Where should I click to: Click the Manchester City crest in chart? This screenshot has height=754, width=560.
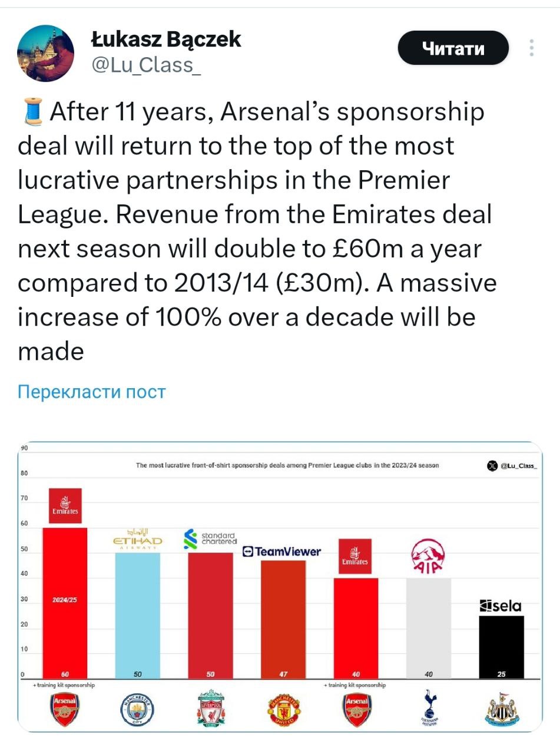pos(137,709)
